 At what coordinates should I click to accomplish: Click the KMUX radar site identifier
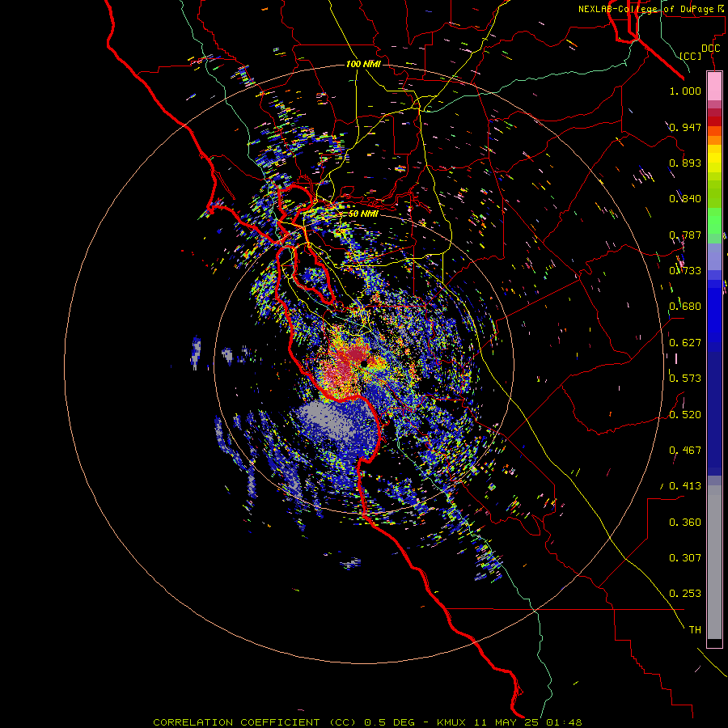pyautogui.click(x=451, y=722)
